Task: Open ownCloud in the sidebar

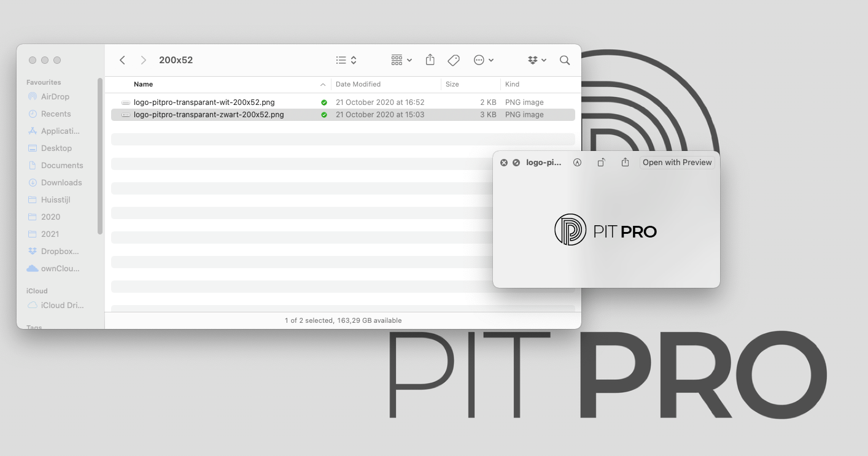Action: click(60, 268)
